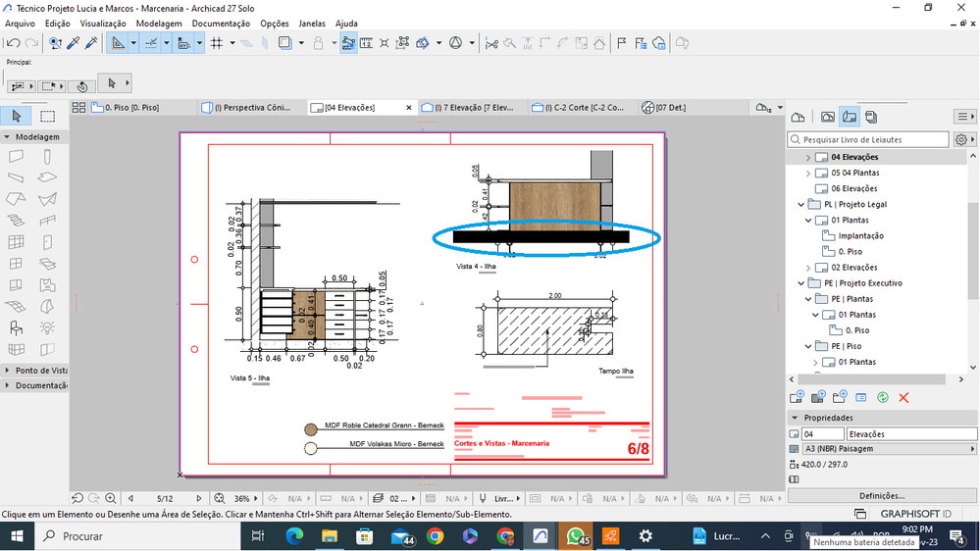Click the Definições... button
Image resolution: width=980 pixels, height=551 pixels.
882,495
